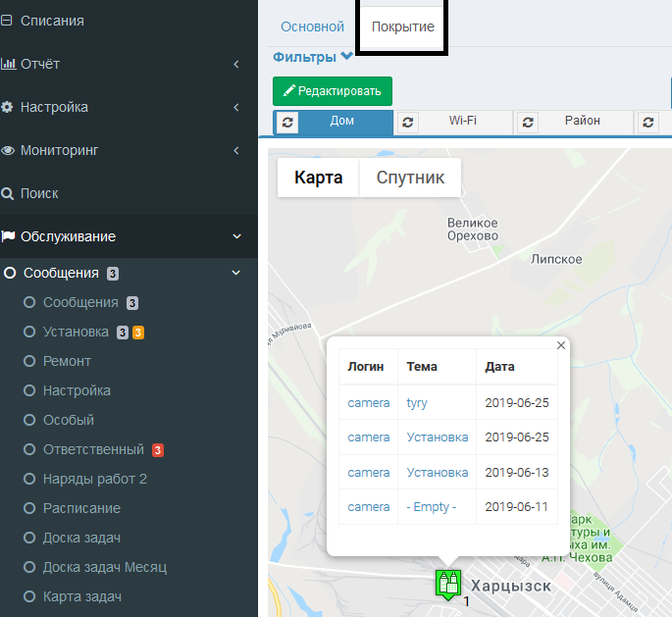Open the tyry topic link
The width and height of the screenshot is (672, 617).
click(417, 403)
